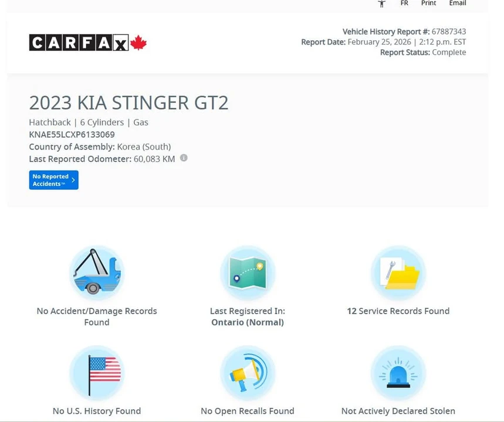The height and width of the screenshot is (422, 504).
Task: Switch language with FR link
Action: [x=404, y=3]
